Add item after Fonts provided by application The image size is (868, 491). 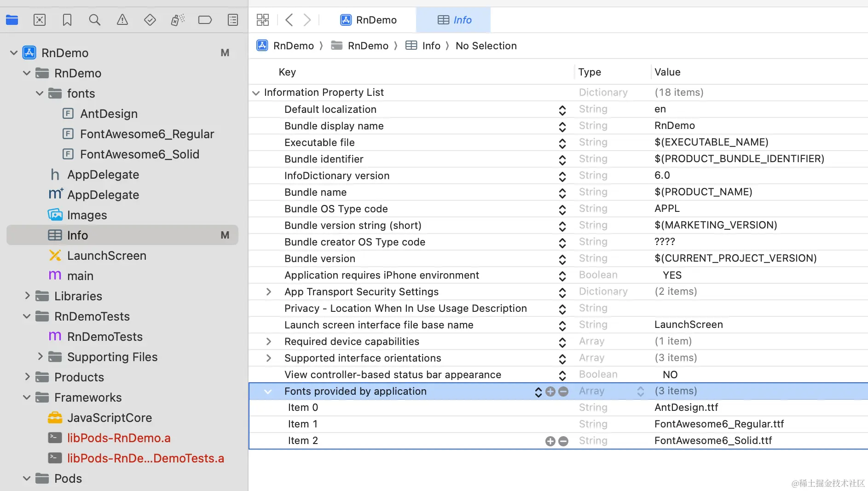click(x=550, y=392)
